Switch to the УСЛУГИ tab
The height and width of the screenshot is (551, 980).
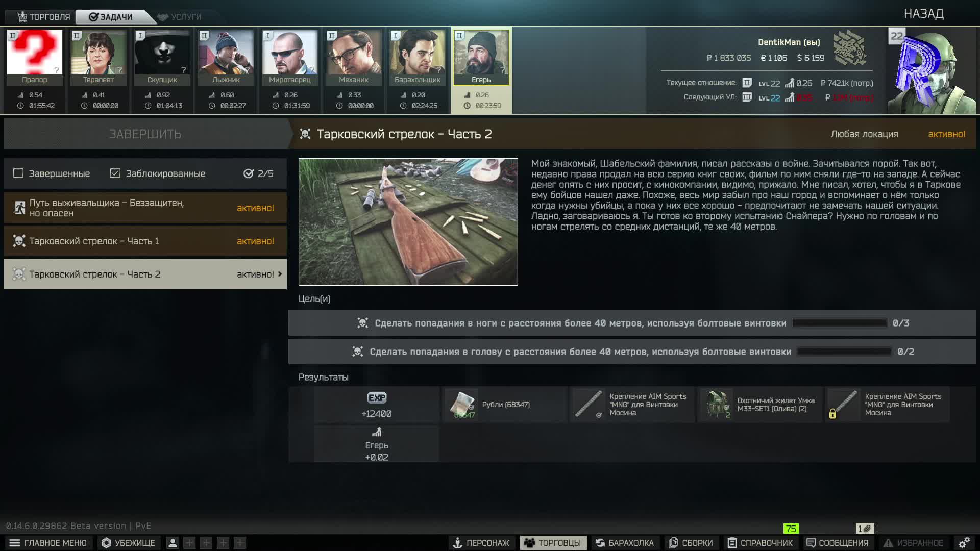pyautogui.click(x=181, y=16)
